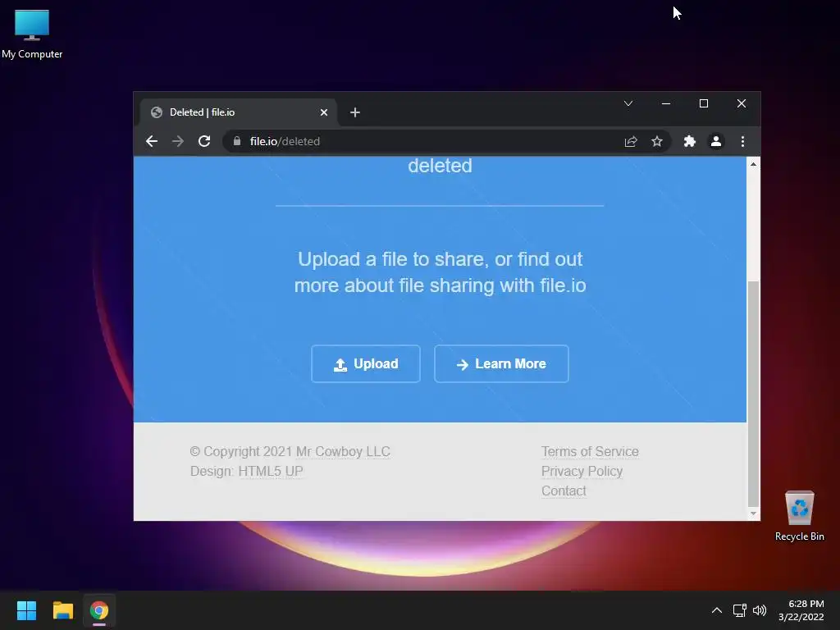Reload the file.io page
The width and height of the screenshot is (840, 630).
click(204, 141)
